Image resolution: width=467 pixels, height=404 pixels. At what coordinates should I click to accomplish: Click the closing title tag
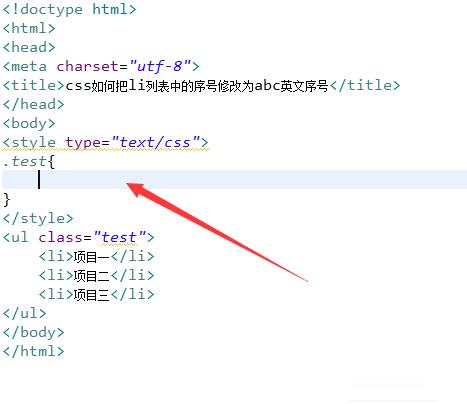click(365, 85)
